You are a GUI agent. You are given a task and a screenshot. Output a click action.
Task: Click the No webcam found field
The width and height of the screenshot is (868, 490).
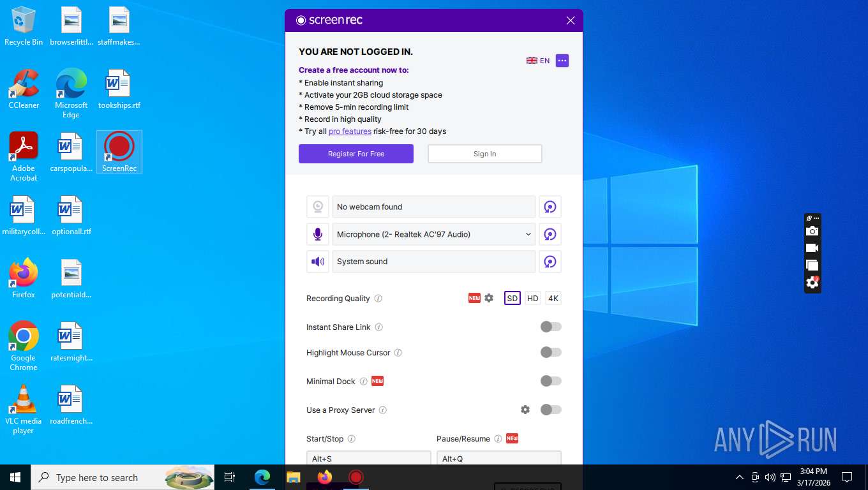pyautogui.click(x=434, y=207)
